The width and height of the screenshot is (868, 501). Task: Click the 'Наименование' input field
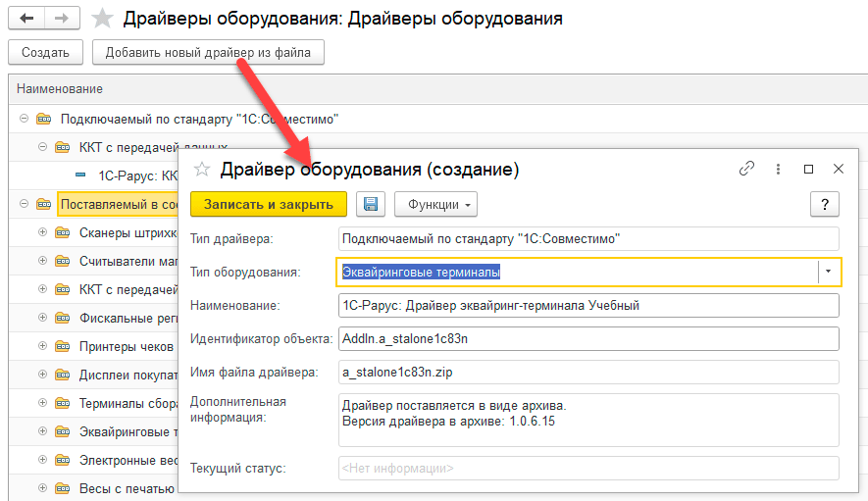tap(588, 306)
